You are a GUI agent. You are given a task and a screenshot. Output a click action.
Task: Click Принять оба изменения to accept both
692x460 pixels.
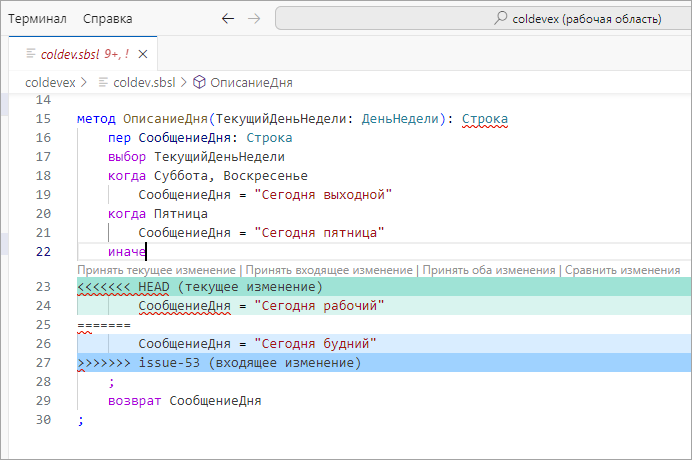point(488,270)
